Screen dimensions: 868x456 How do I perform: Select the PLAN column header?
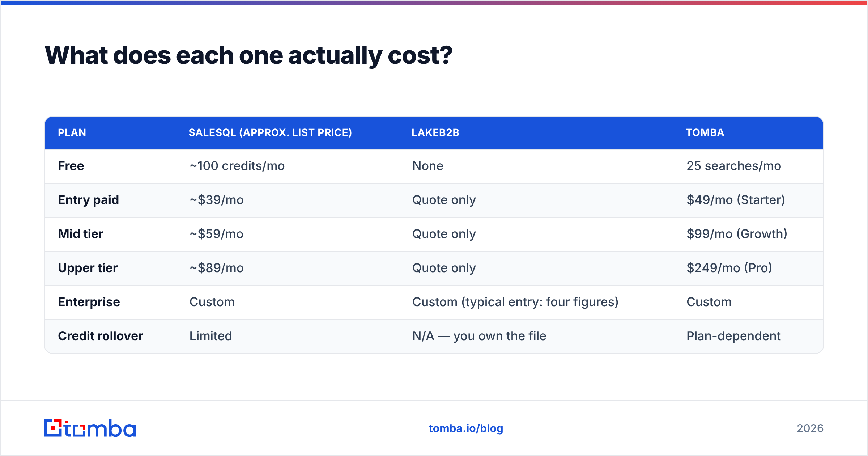pyautogui.click(x=72, y=132)
